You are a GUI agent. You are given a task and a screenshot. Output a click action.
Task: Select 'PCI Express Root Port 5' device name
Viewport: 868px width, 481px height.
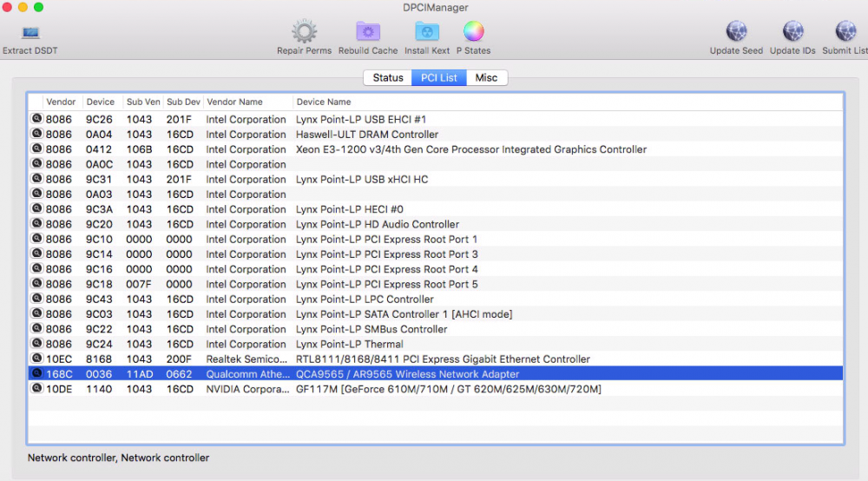[387, 284]
